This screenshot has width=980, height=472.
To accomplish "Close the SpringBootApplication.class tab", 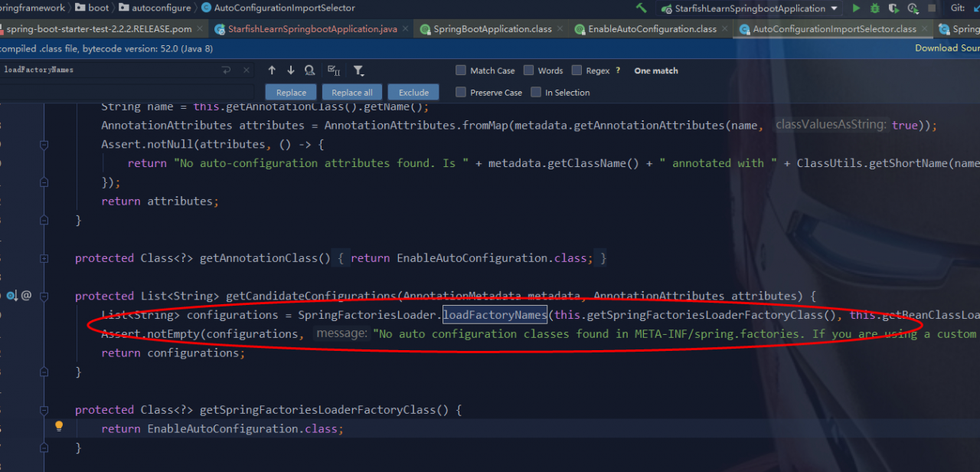I will click(560, 29).
